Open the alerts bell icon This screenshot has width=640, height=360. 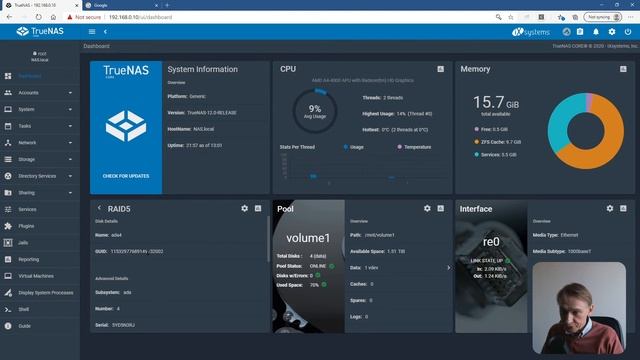click(596, 31)
